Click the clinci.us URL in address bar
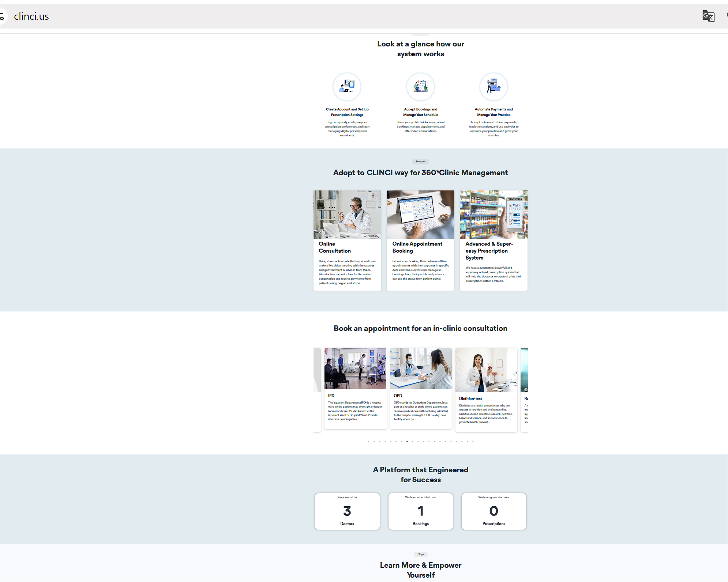This screenshot has height=582, width=728. (31, 16)
